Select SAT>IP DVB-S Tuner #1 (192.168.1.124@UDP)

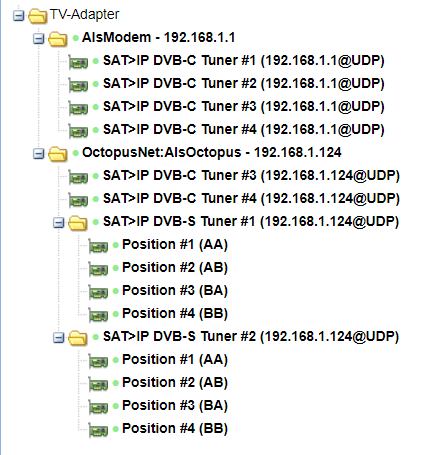click(x=251, y=222)
